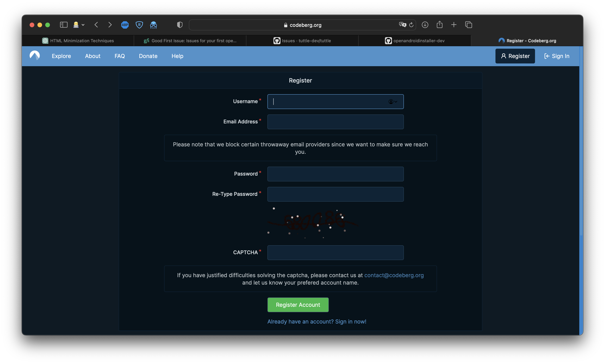Click the back navigation arrow

96,25
